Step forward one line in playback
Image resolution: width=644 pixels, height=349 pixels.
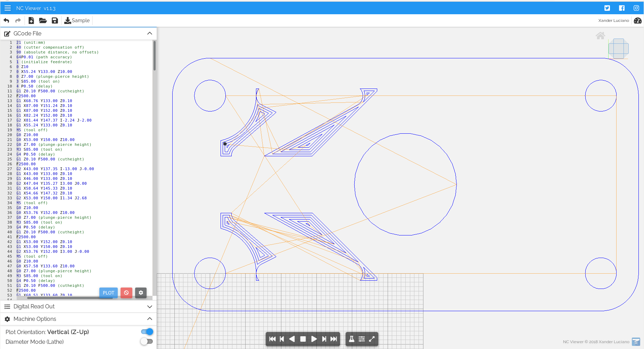click(x=324, y=339)
